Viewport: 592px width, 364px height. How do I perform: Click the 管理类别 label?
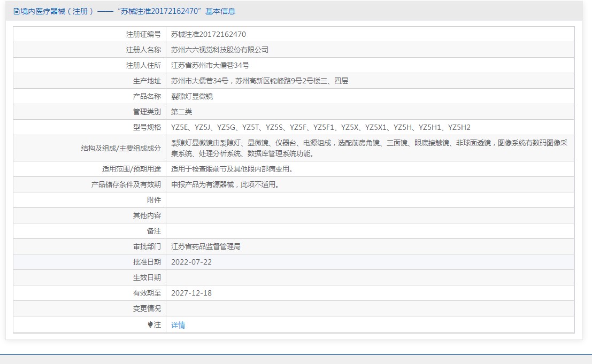point(147,112)
